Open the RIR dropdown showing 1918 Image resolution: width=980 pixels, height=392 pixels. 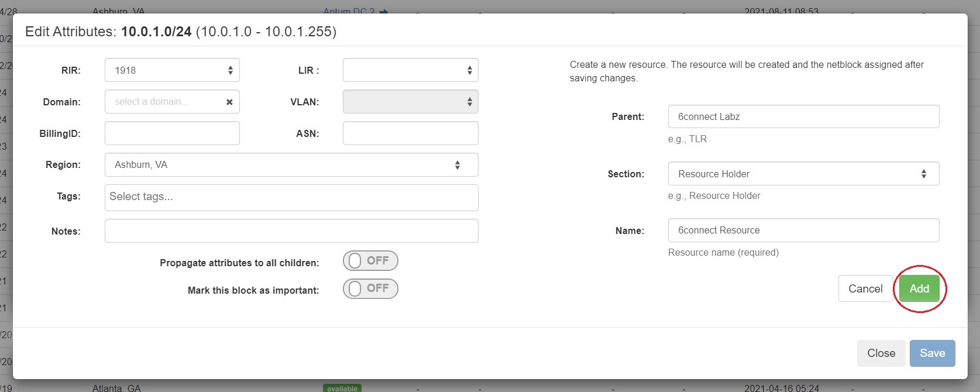(x=172, y=70)
